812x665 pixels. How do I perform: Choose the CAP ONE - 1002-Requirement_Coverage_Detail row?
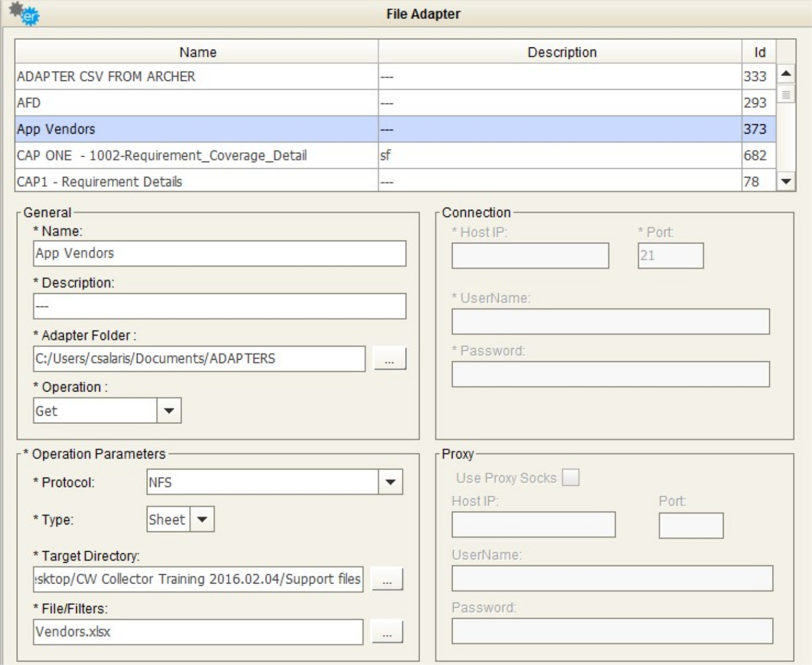point(196,156)
